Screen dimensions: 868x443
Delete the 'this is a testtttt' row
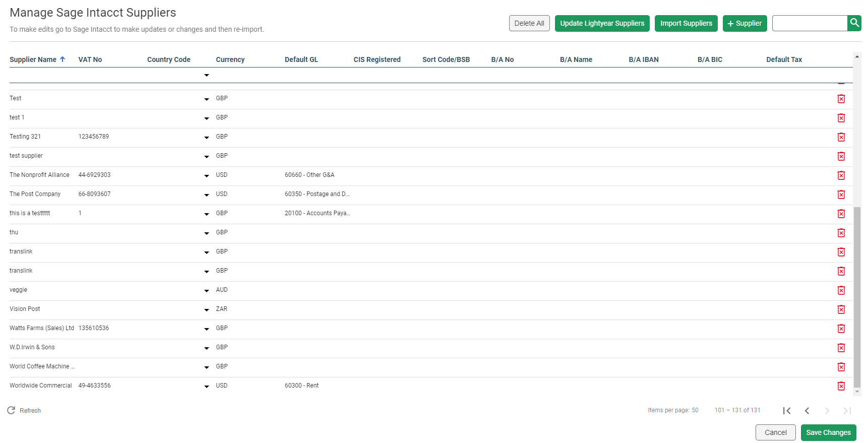841,214
